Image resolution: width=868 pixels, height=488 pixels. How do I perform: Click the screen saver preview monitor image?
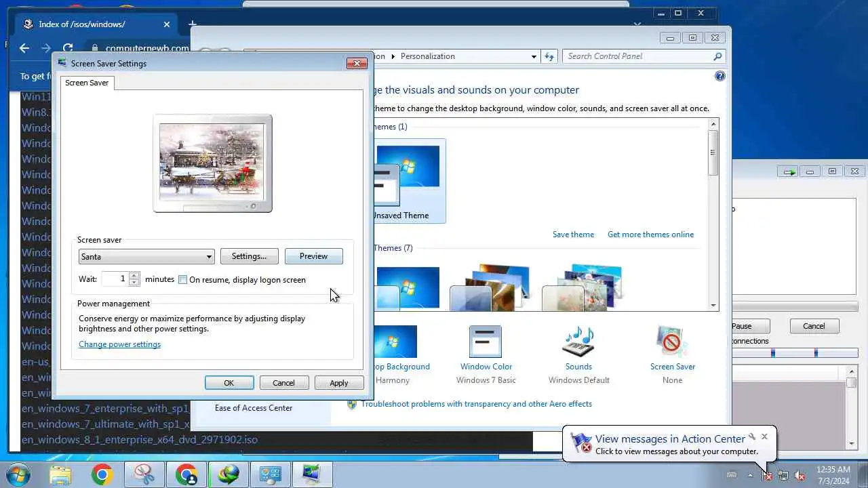(x=212, y=163)
